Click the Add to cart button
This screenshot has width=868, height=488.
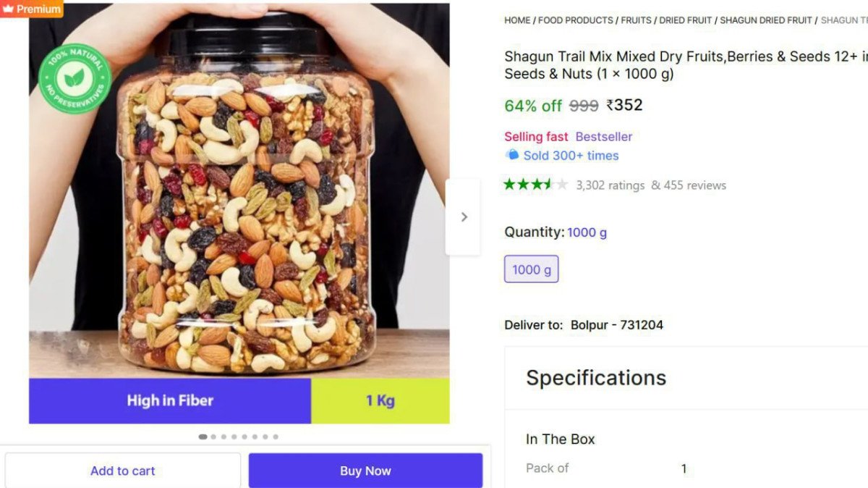pyautogui.click(x=123, y=471)
